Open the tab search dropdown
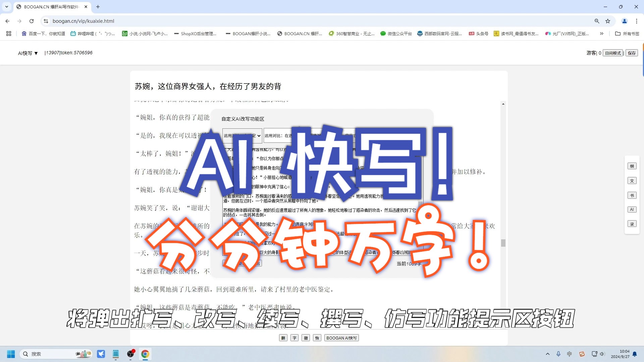This screenshot has height=362, width=644. click(7, 7)
